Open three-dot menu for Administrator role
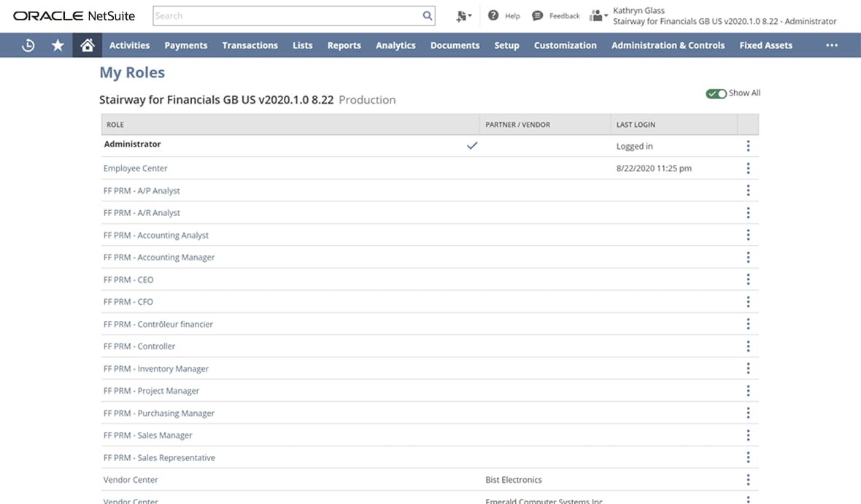 tap(748, 146)
